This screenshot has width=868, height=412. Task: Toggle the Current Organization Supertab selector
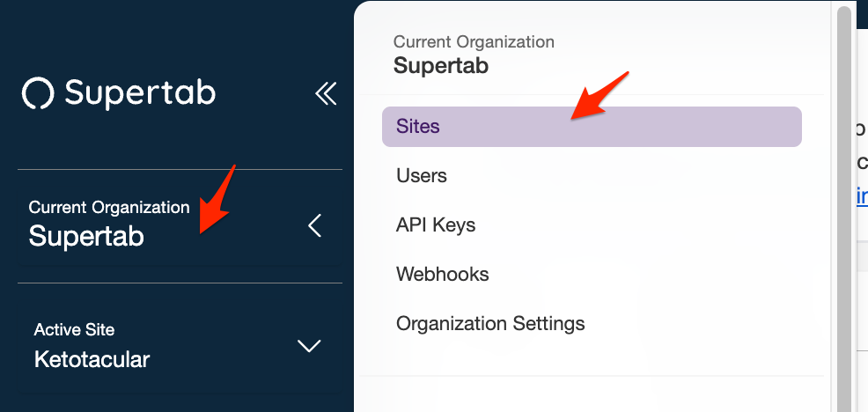[x=180, y=226]
